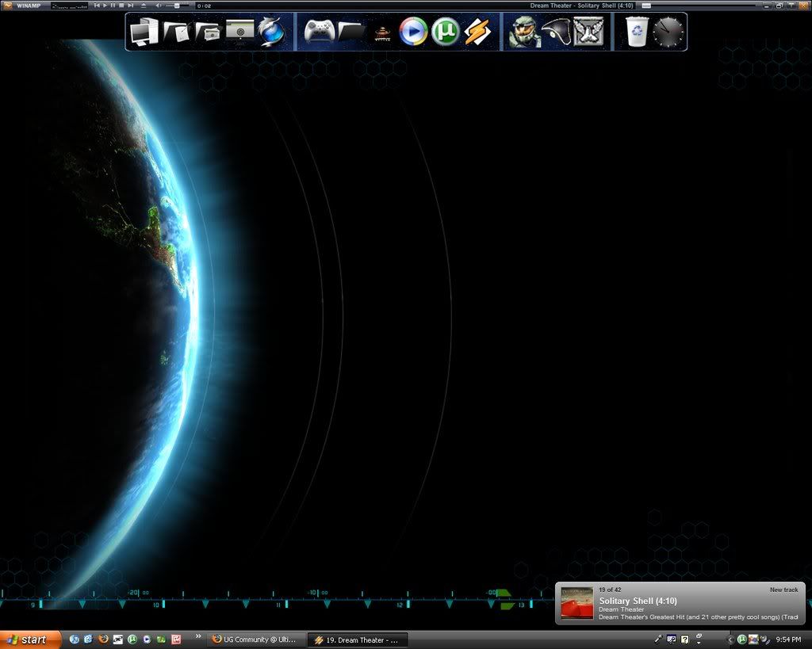This screenshot has height=649, width=812.
Task: Open the Recycle Bin from the dock
Action: [637, 32]
